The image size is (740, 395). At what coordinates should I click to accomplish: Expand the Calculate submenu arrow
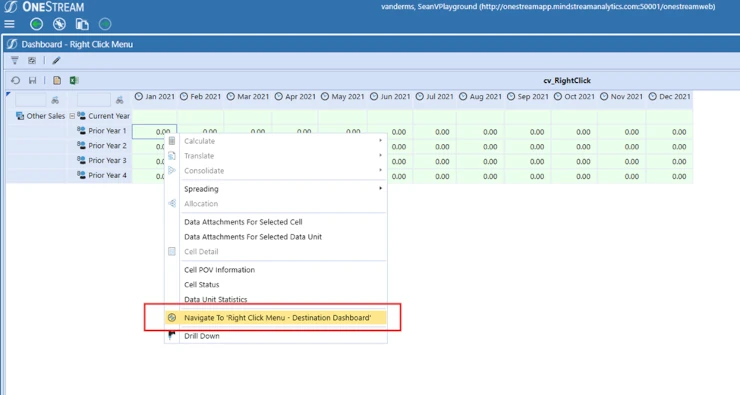click(x=380, y=141)
